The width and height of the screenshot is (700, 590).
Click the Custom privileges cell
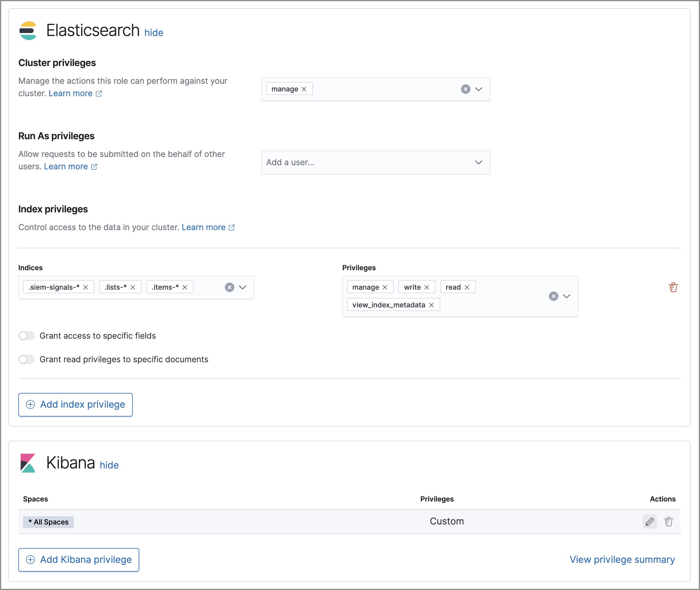tap(447, 522)
